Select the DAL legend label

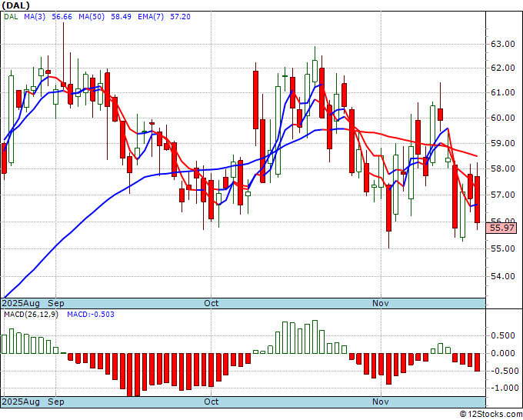(11, 17)
